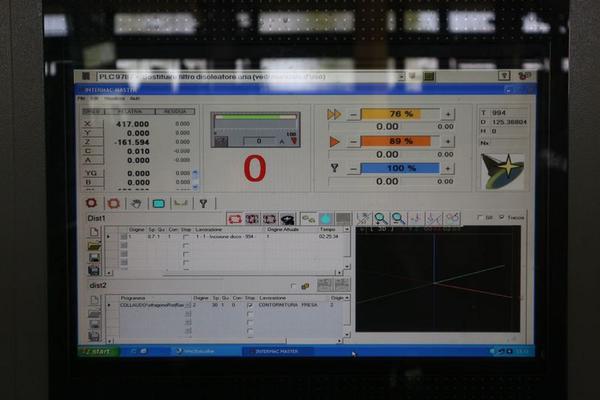The height and width of the screenshot is (400, 600).
Task: Decrease feed override with minus at 89 %
Action: tap(353, 142)
